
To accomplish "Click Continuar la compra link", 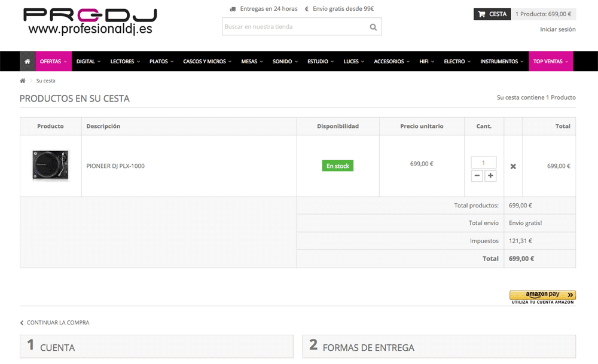I will coord(54,323).
